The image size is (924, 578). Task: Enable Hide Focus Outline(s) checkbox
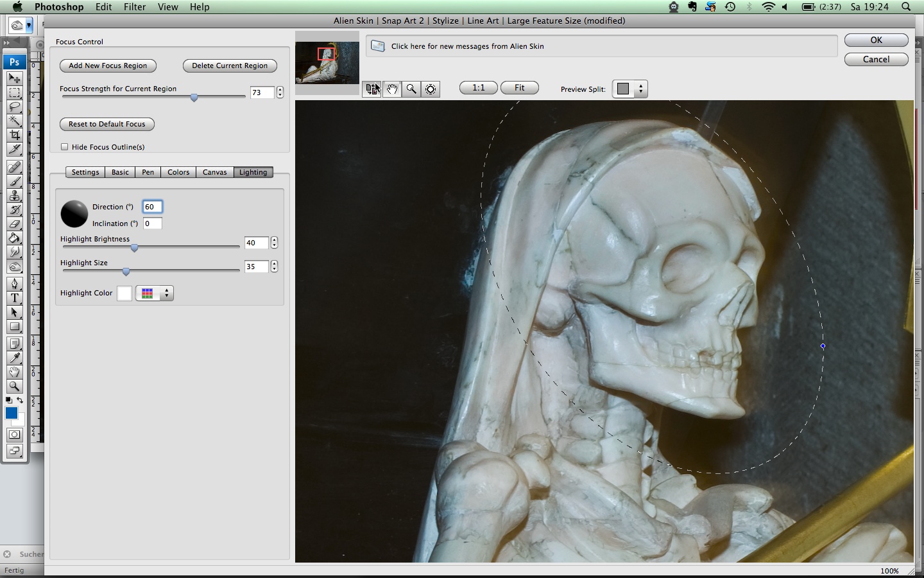(x=64, y=147)
